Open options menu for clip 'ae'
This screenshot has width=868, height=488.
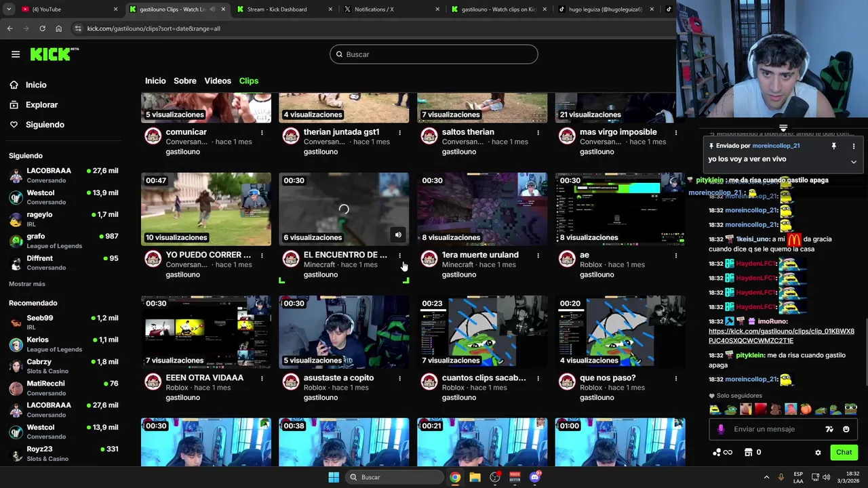point(676,256)
